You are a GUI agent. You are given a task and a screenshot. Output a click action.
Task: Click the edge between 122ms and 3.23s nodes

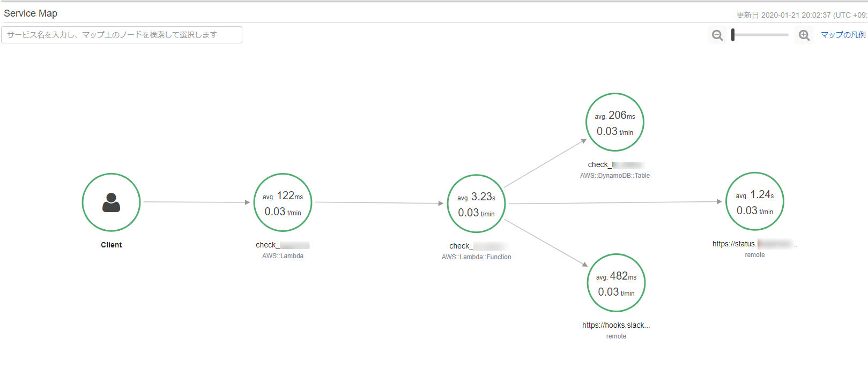pos(379,202)
